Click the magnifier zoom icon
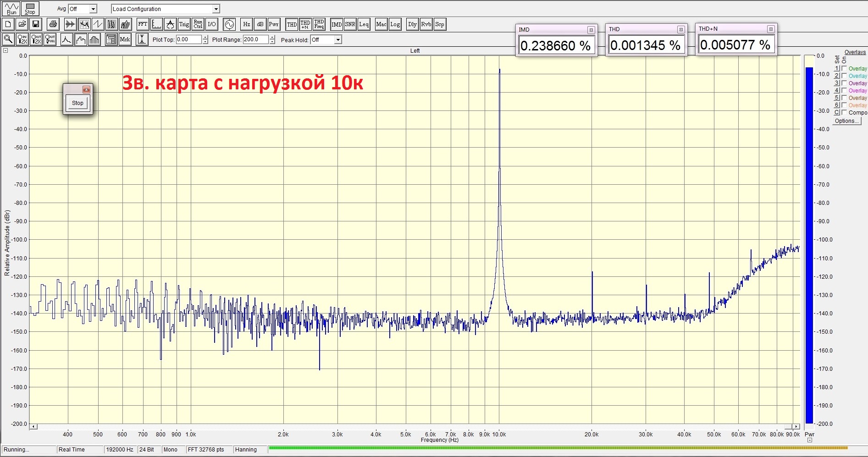 8,39
